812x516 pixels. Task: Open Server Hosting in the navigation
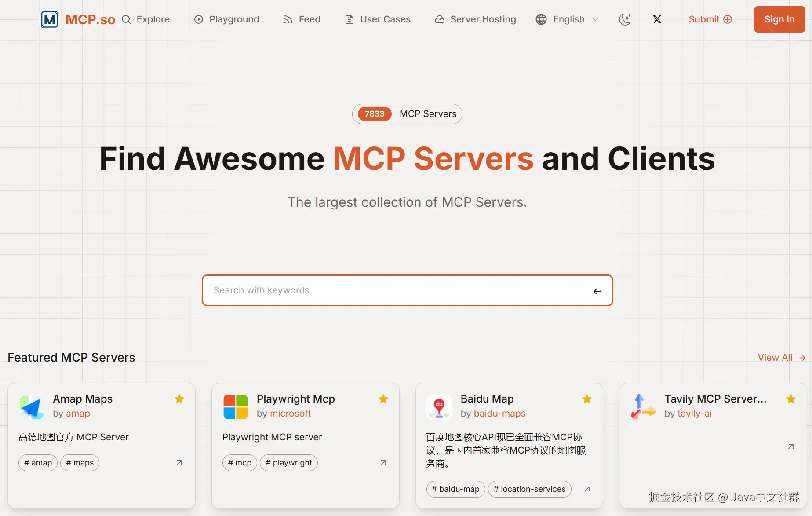pyautogui.click(x=475, y=19)
